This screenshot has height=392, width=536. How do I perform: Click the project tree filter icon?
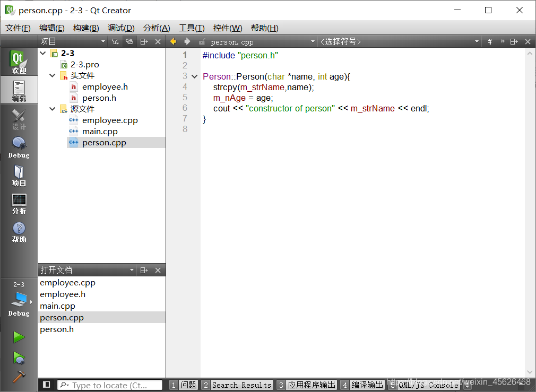pyautogui.click(x=115, y=41)
